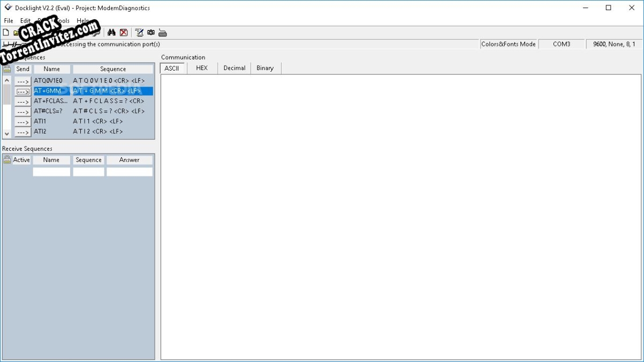The image size is (644, 362).
Task: Open an existing project file
Action: (16, 32)
